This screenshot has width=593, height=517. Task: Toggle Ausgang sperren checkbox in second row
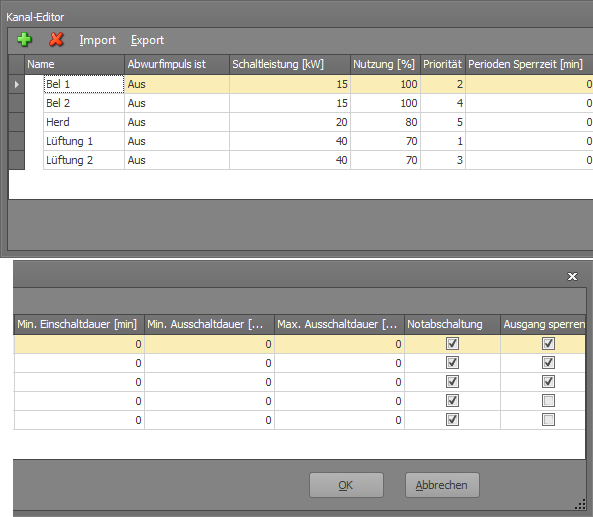548,363
